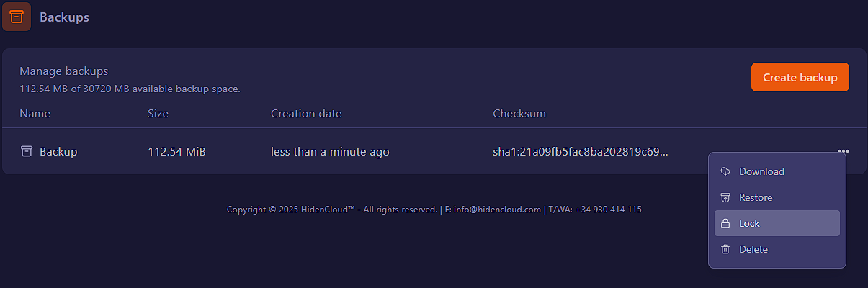Choose Delete from the backup menu
This screenshot has height=288, width=868.
coord(753,249)
